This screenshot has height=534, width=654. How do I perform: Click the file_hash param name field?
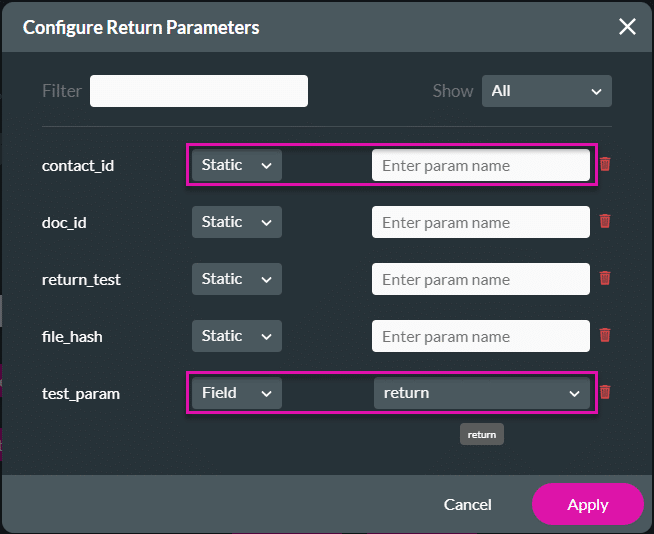480,336
